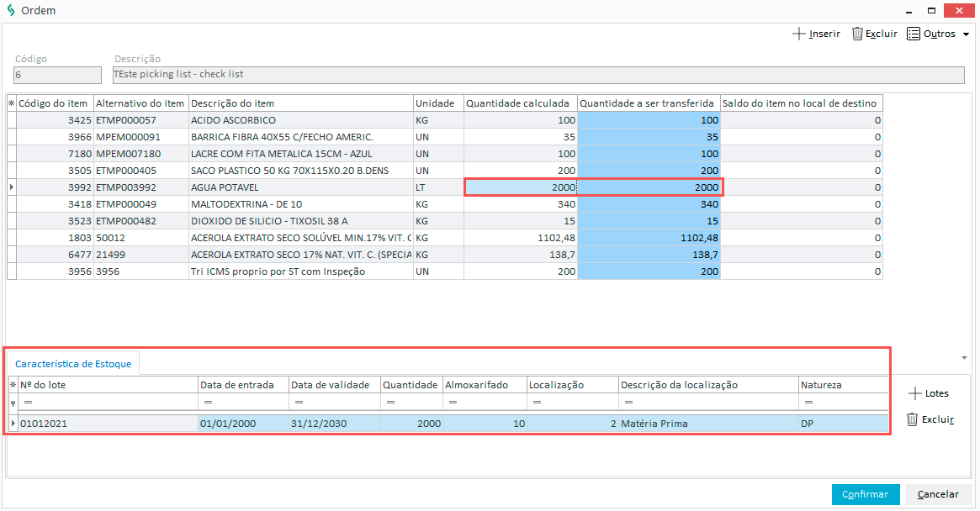Image resolution: width=980 pixels, height=511 pixels.
Task: Click the green app logo in title bar
Action: click(x=11, y=10)
